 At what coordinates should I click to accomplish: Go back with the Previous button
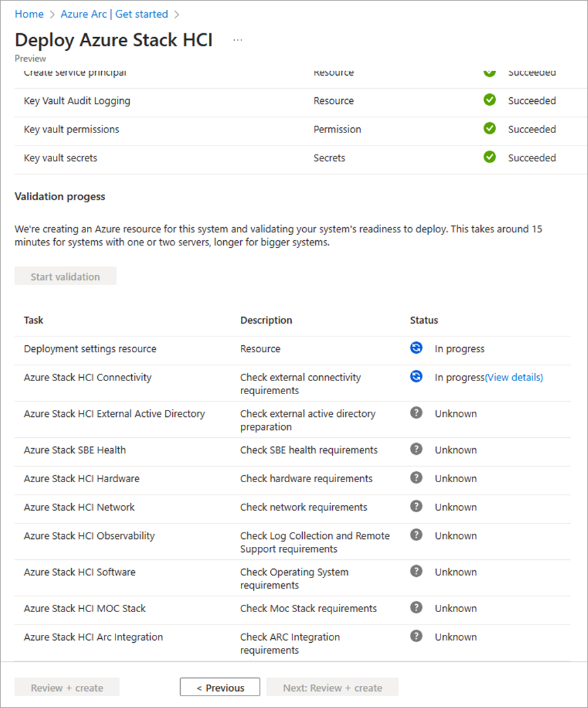click(x=220, y=687)
